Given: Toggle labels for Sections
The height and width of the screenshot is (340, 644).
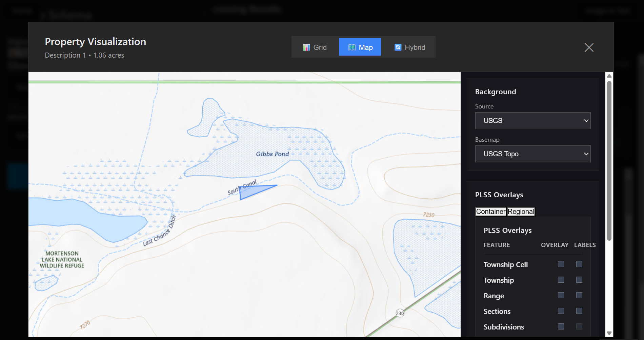Looking at the screenshot, I should (579, 311).
